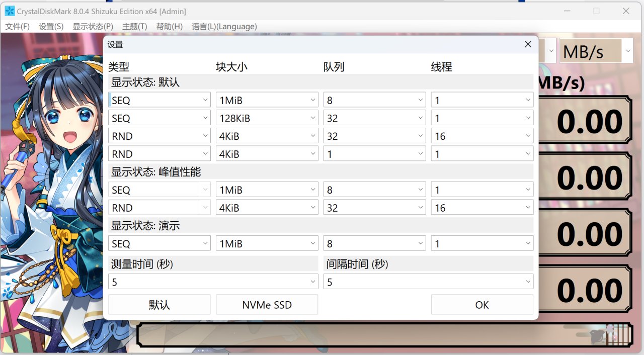Open the first SEQ test type dropdown

[x=159, y=100]
